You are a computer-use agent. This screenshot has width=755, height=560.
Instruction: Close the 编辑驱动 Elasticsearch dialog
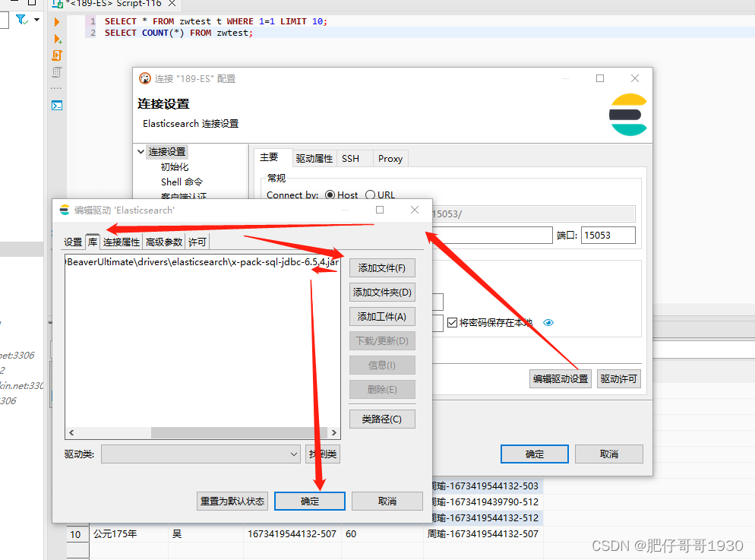[x=415, y=210]
